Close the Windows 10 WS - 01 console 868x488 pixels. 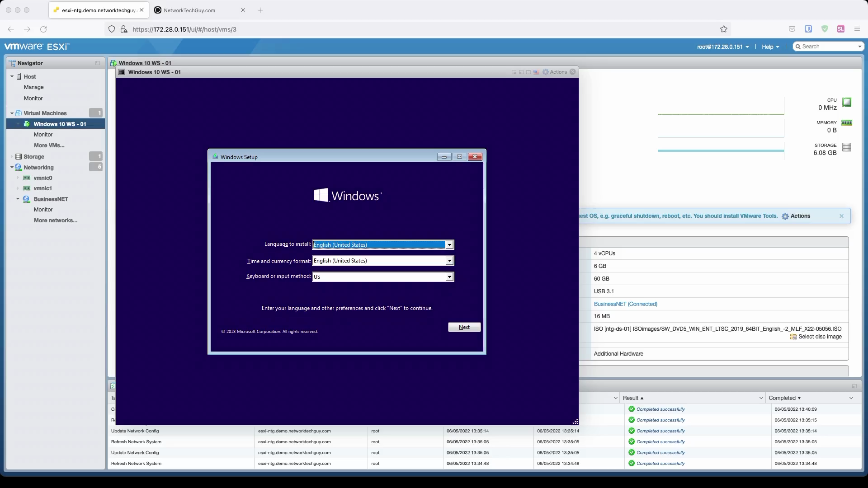click(x=573, y=72)
